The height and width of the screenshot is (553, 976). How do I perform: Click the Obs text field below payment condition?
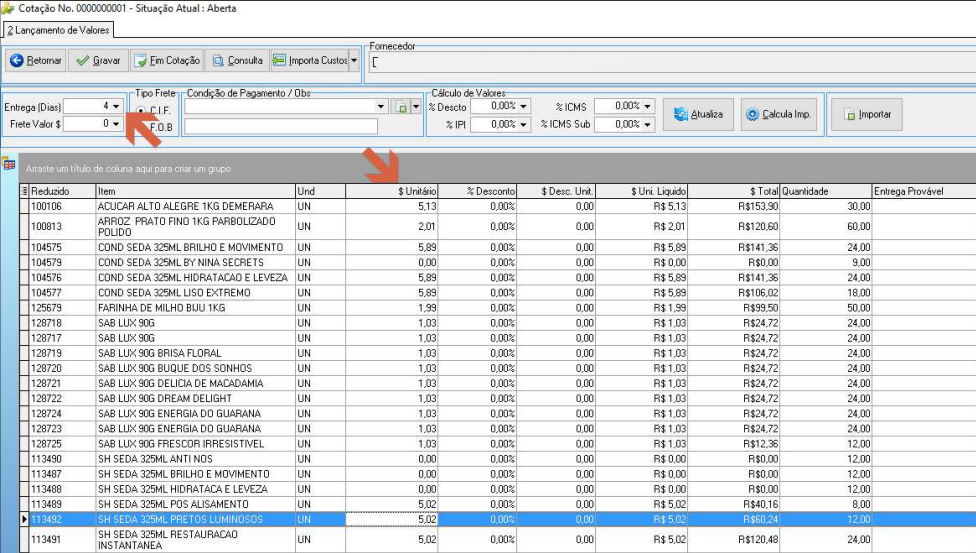pyautogui.click(x=281, y=126)
